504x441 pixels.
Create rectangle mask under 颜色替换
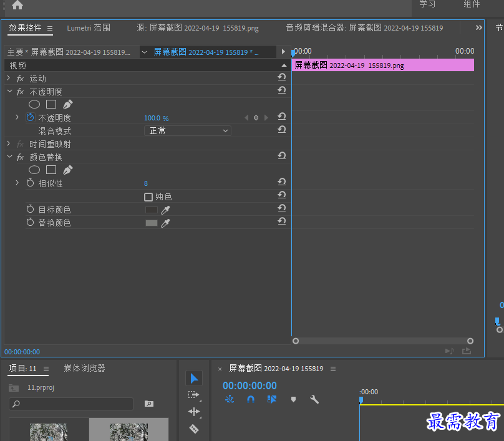coord(51,170)
